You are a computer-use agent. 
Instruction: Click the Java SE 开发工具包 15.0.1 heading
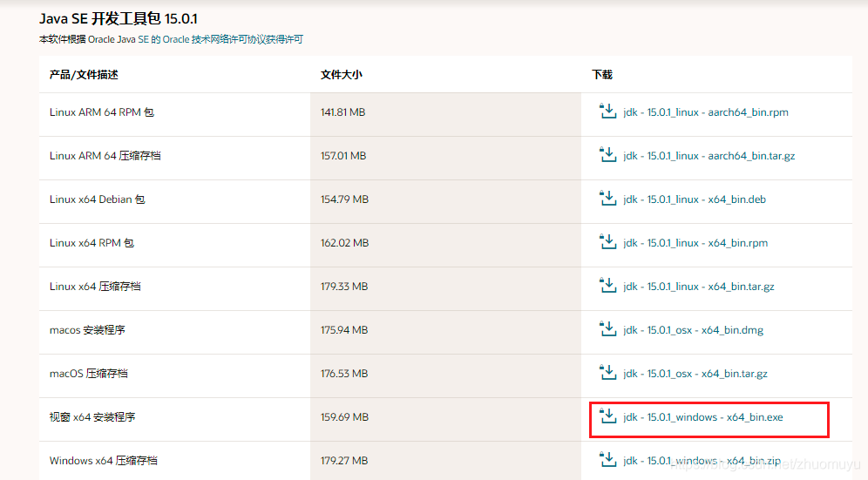119,19
